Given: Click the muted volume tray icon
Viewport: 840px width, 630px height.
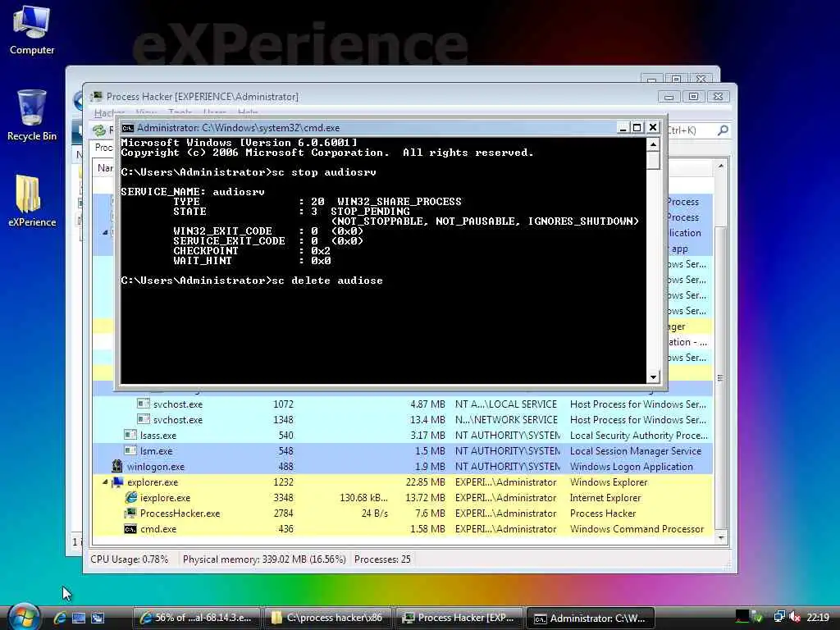Looking at the screenshot, I should pyautogui.click(x=795, y=618).
